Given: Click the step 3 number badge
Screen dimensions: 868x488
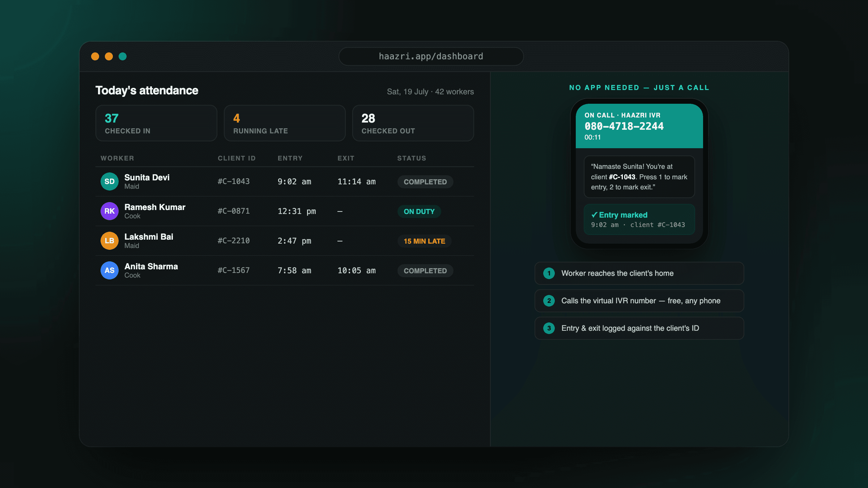Looking at the screenshot, I should (x=549, y=328).
